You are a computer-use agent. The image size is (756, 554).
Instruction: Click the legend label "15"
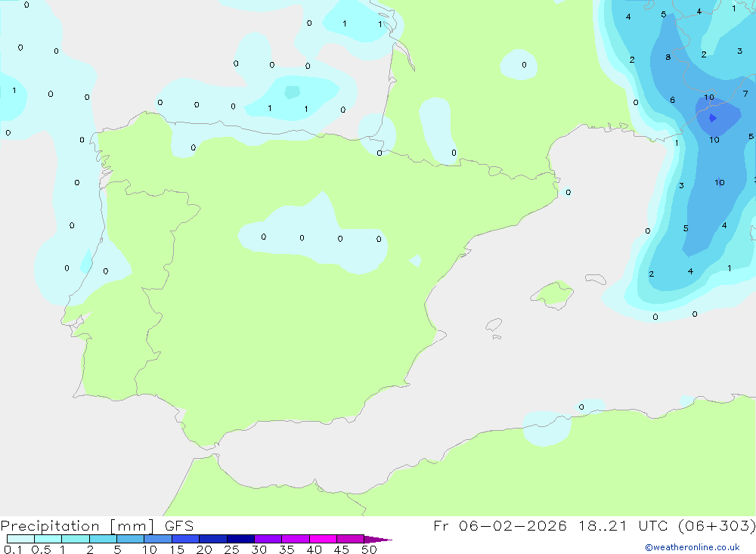[177, 549]
